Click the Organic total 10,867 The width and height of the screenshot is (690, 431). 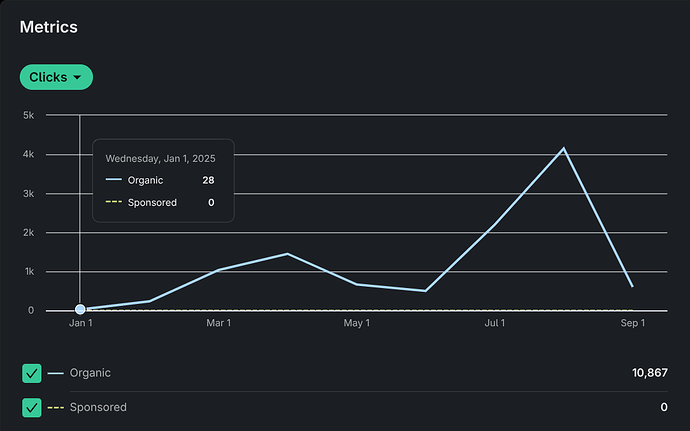click(649, 373)
